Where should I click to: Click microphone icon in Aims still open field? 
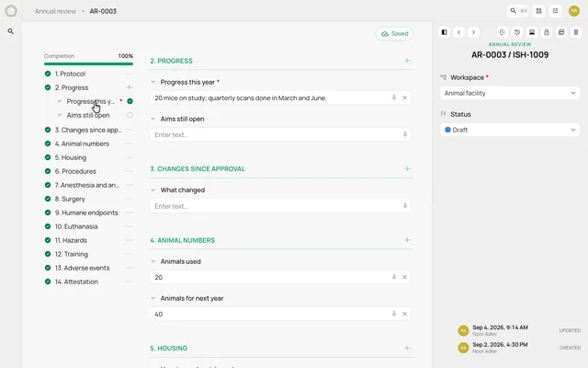pos(405,134)
